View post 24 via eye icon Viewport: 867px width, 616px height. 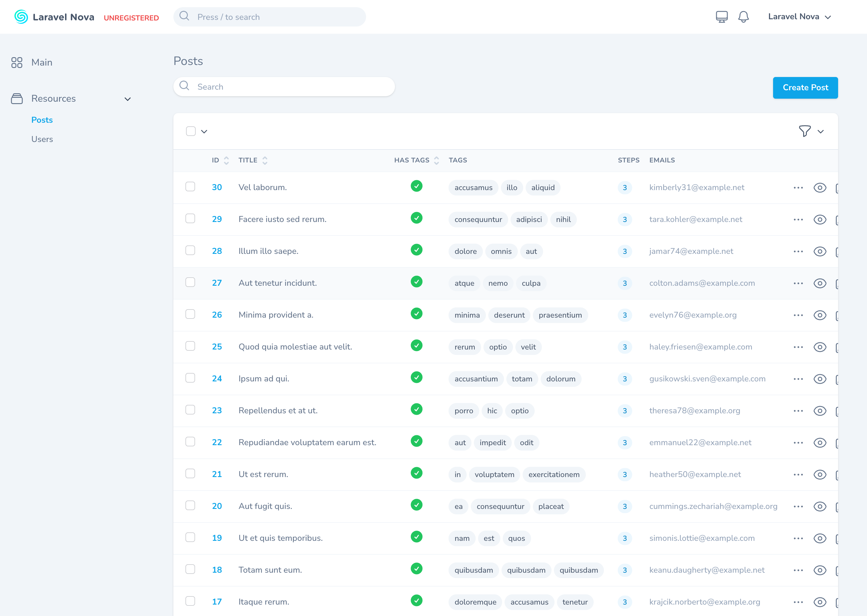[819, 379]
